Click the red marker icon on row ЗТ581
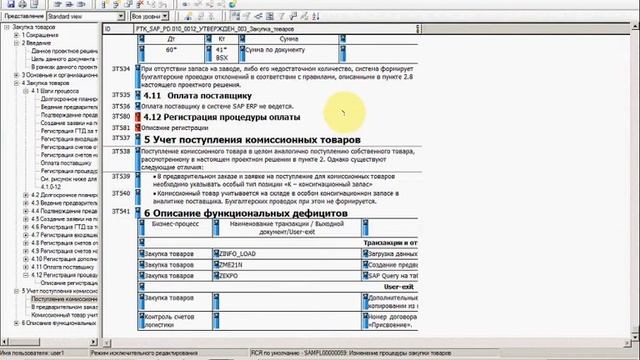 (138, 128)
